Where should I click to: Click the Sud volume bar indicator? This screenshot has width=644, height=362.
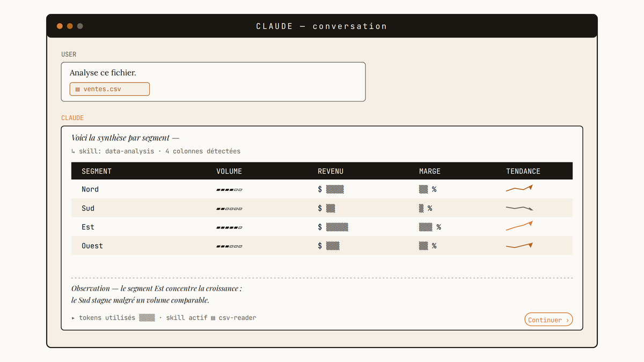229,209
